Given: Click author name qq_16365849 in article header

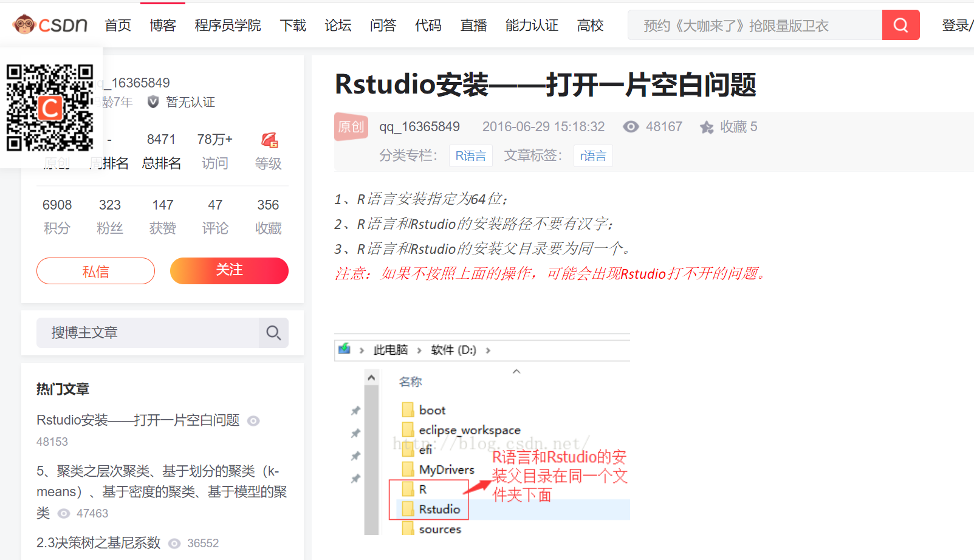Looking at the screenshot, I should pos(420,127).
